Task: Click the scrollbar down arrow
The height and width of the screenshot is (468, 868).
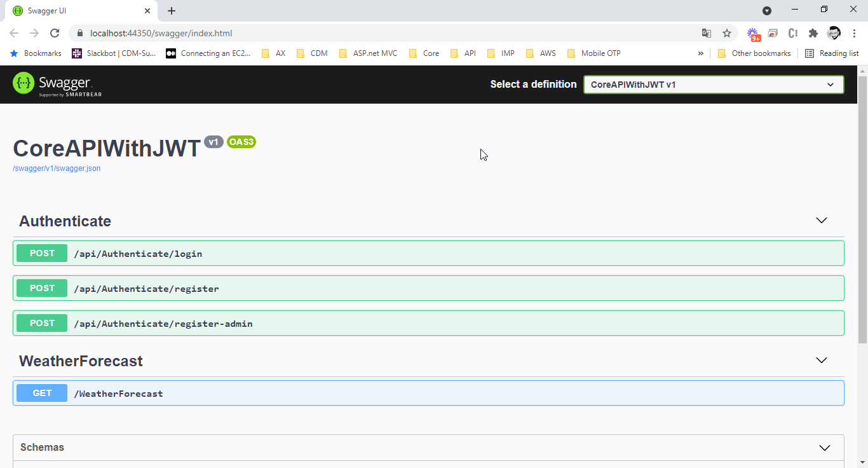Action: [862, 462]
